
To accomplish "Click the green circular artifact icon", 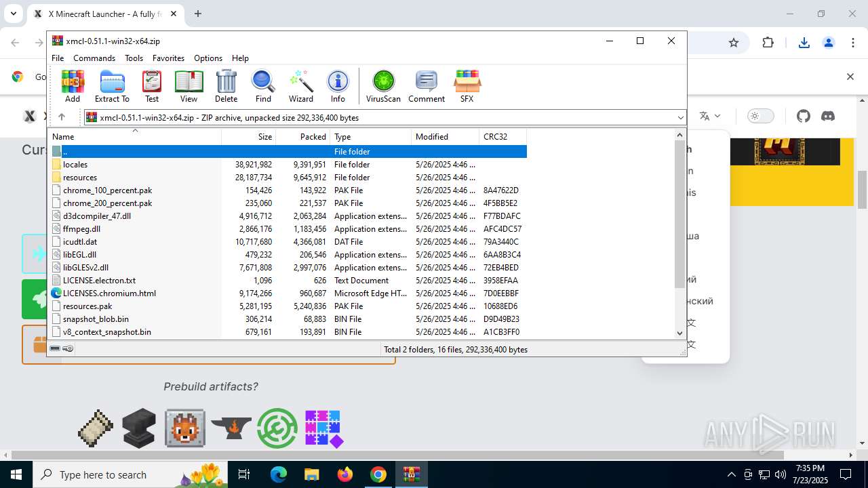I will pos(277,428).
